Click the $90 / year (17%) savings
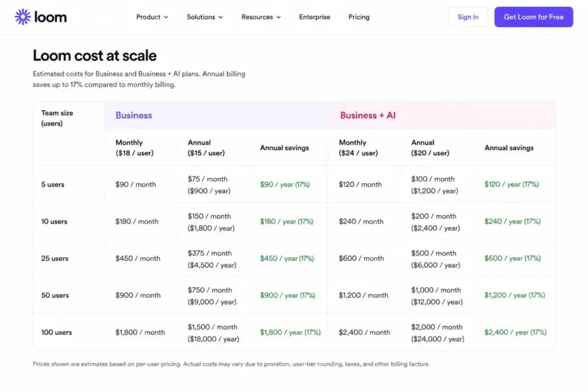The height and width of the screenshot is (392, 588). click(285, 184)
